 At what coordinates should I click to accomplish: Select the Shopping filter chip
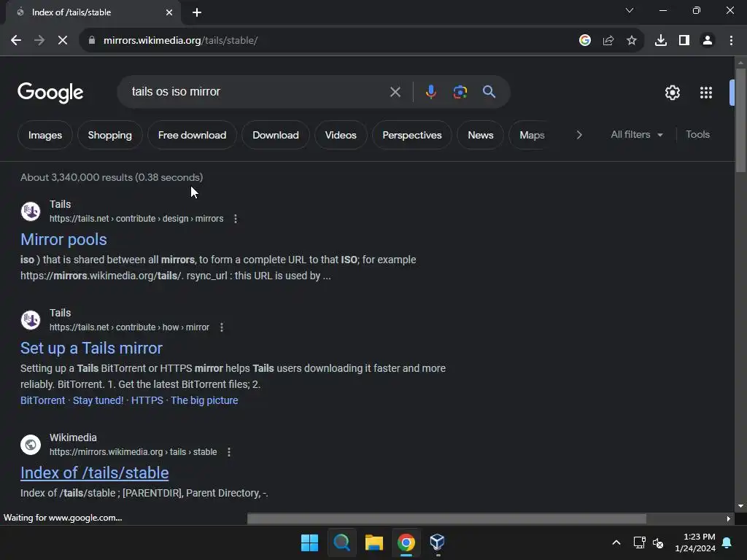pos(110,135)
